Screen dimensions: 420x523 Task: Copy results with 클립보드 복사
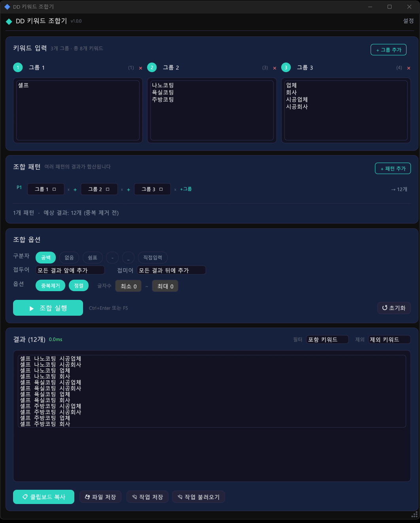pyautogui.click(x=44, y=497)
